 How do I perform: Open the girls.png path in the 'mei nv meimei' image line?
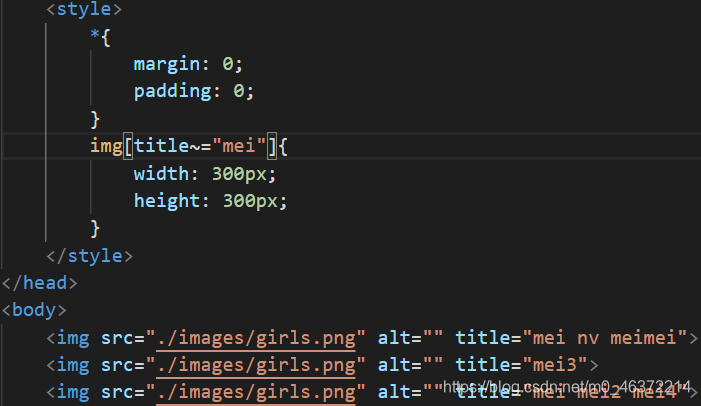256,338
